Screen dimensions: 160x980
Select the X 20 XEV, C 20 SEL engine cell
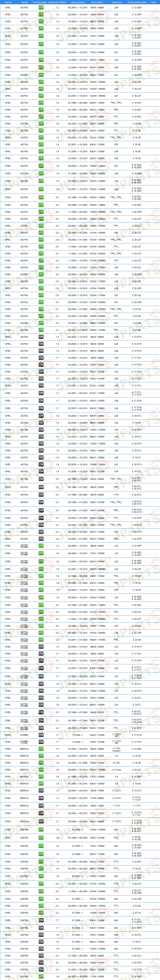coord(137,197)
